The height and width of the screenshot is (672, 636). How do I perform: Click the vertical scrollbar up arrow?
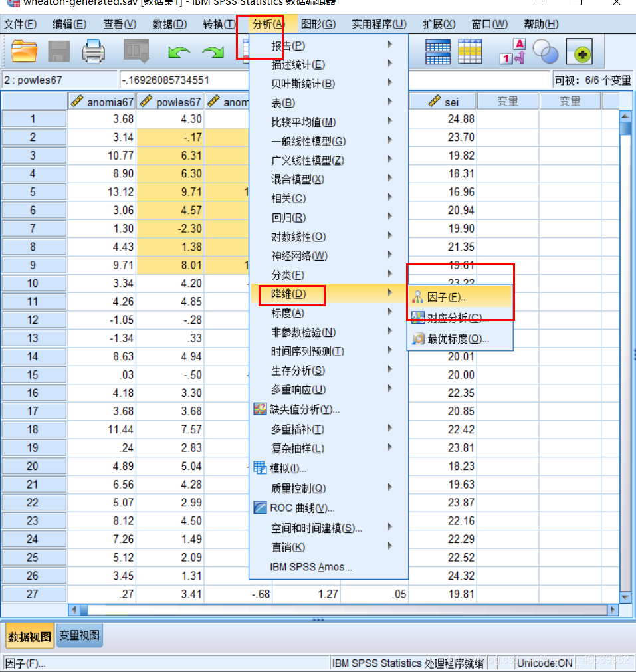click(x=625, y=116)
